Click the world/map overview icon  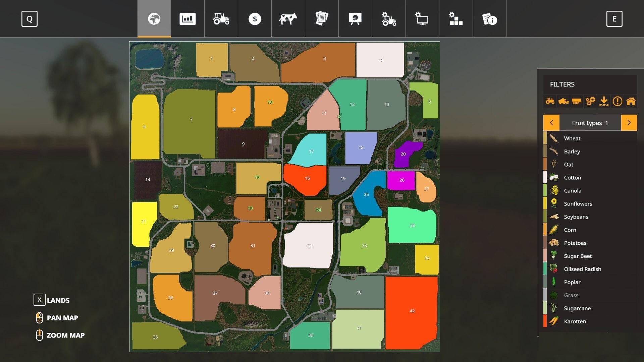pyautogui.click(x=154, y=18)
